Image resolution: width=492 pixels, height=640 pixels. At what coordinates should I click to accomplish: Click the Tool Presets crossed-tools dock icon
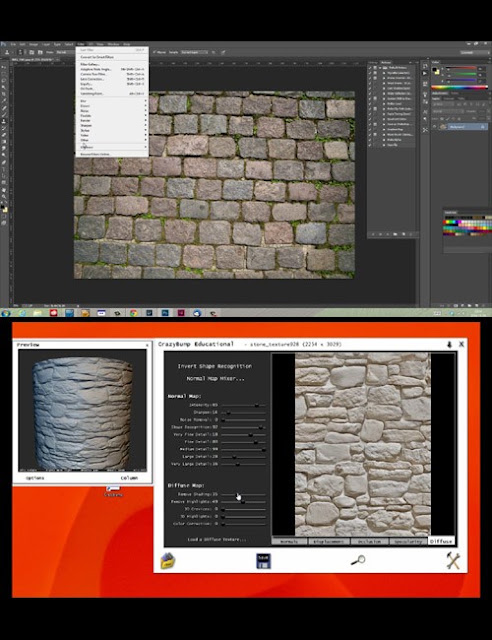(425, 130)
